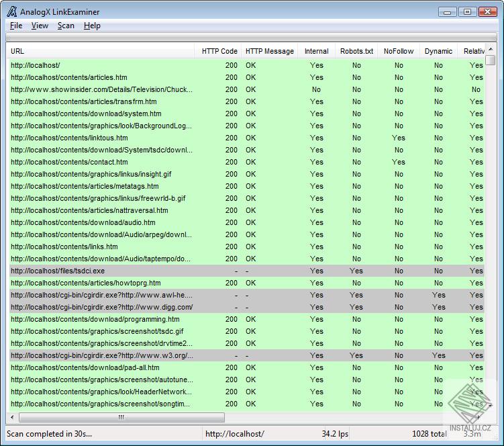Open the Help menu
This screenshot has width=504, height=446.
(92, 26)
